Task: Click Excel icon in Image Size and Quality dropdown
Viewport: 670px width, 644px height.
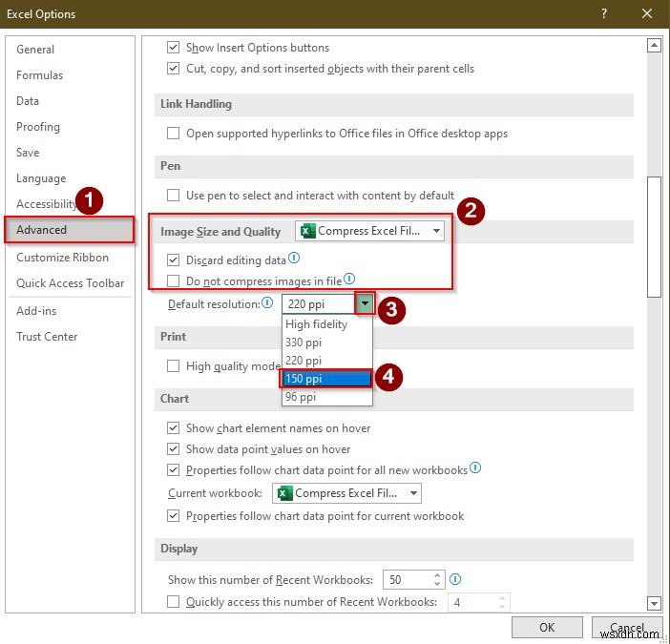Action: pyautogui.click(x=306, y=231)
